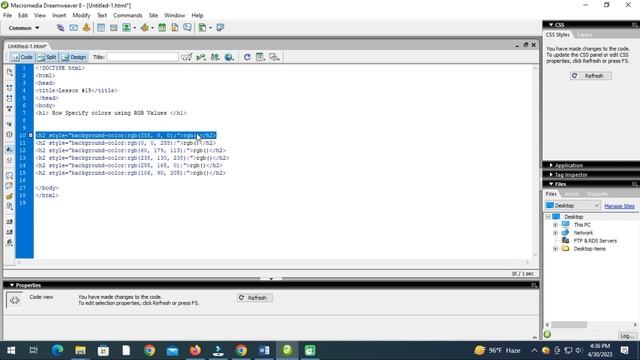Expand the Network tree node
The height and width of the screenshot is (360, 640).
(555, 233)
